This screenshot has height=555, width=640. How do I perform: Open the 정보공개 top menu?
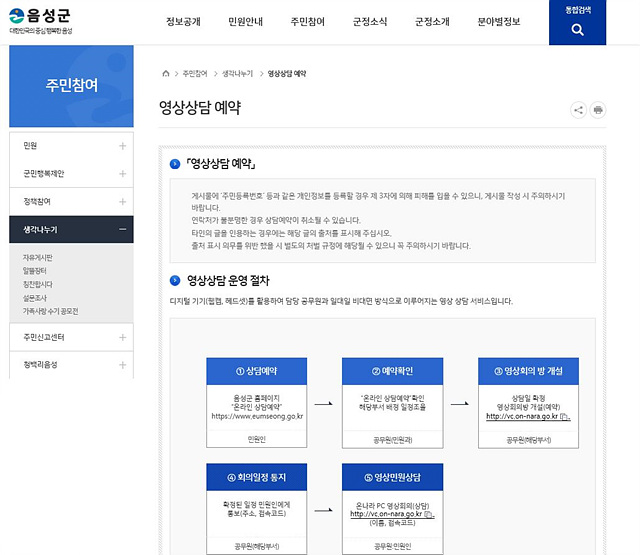[183, 22]
